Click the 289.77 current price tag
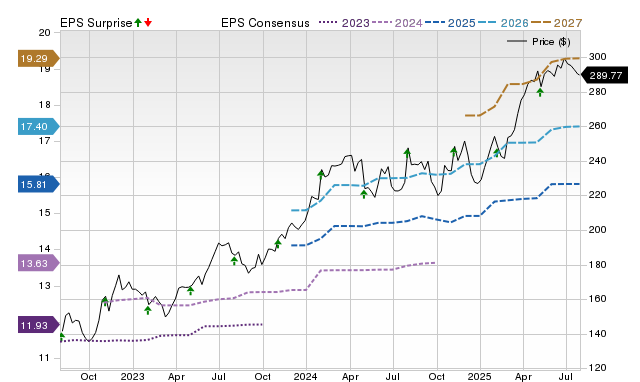 [604, 76]
